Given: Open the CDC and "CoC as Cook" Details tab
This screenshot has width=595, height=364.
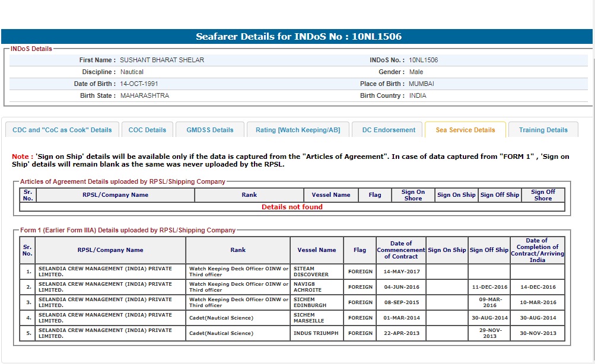Looking at the screenshot, I should (x=62, y=130).
